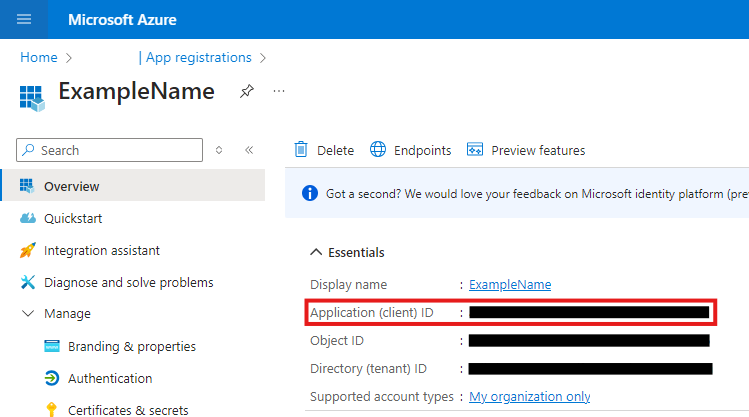Click the feedback info icon
Image resolution: width=749 pixels, height=417 pixels.
click(x=310, y=193)
